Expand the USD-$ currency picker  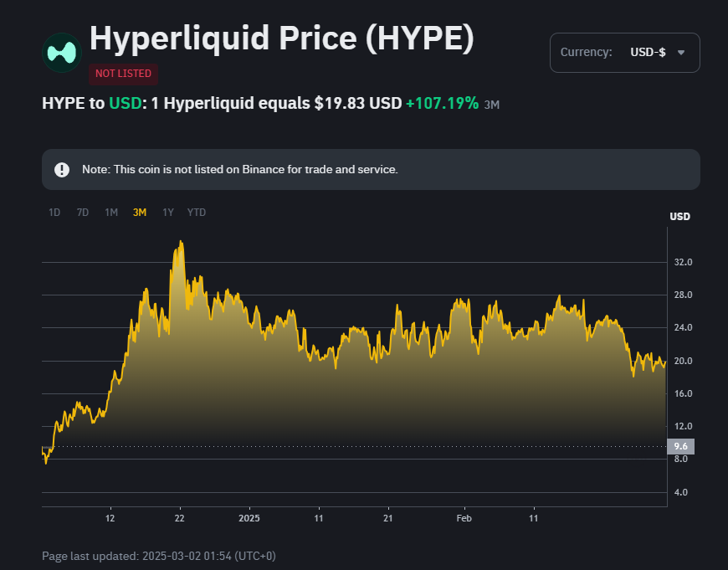(x=649, y=52)
